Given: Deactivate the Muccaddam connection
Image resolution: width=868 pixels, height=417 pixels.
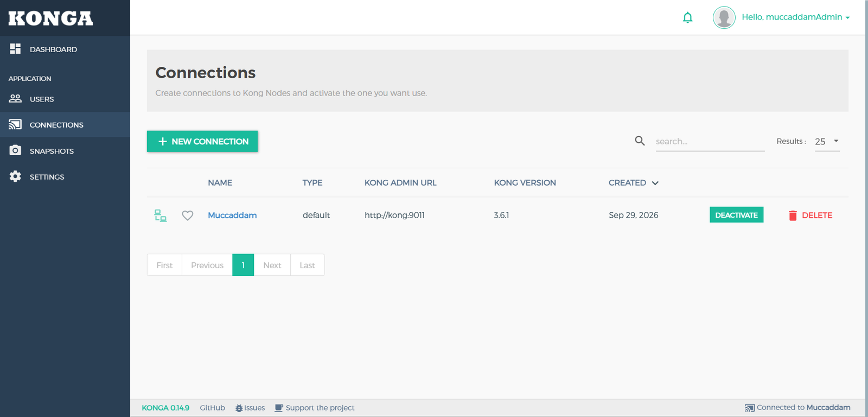Looking at the screenshot, I should click(736, 215).
